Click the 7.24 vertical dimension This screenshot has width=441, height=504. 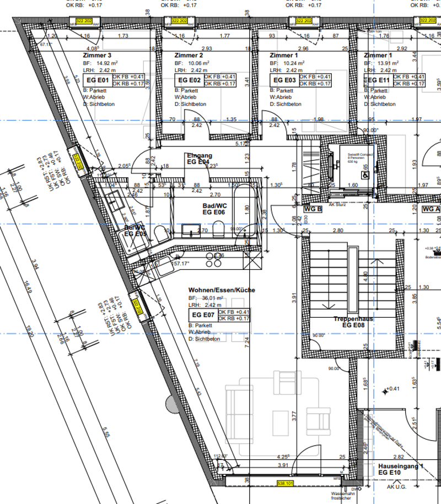(247, 343)
